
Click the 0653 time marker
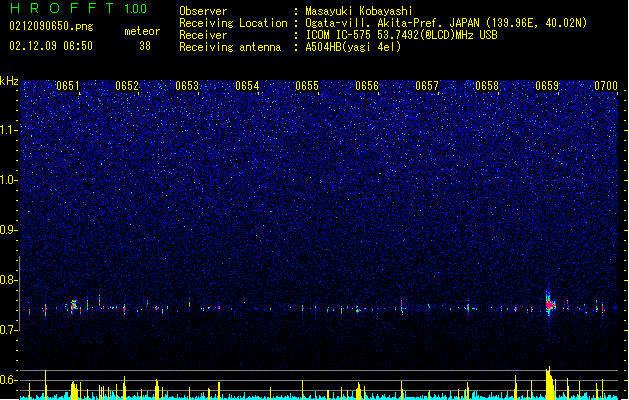tap(187, 86)
